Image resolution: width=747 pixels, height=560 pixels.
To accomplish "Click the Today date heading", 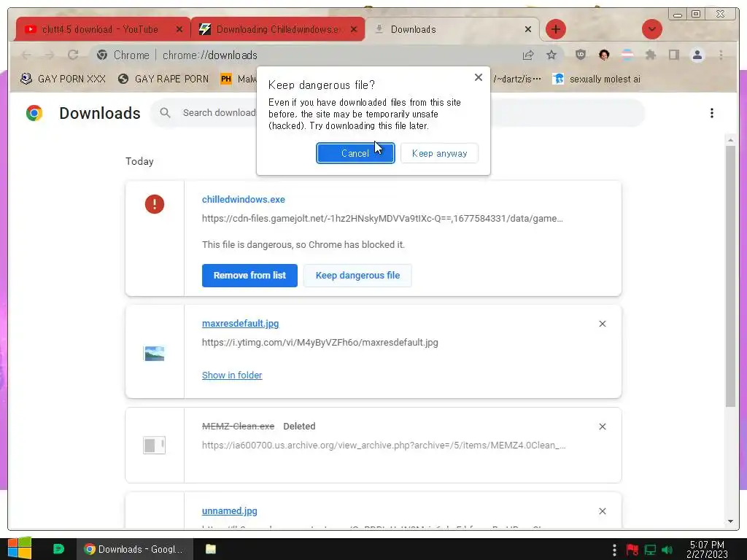I will pyautogui.click(x=139, y=161).
